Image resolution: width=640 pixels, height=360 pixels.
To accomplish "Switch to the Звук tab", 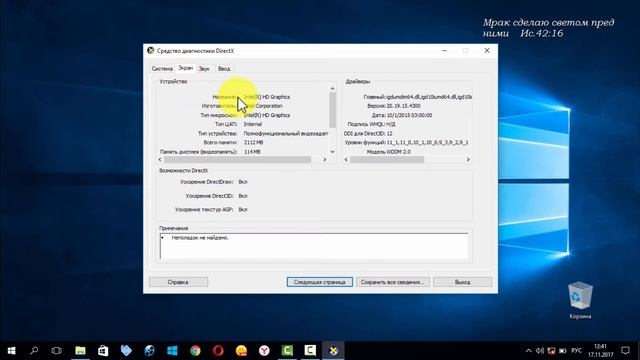I will 204,69.
